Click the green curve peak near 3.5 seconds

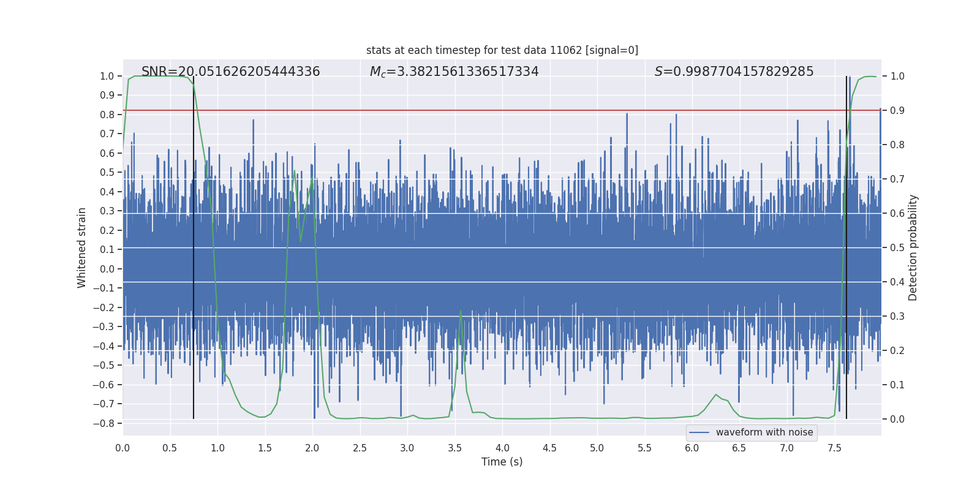(x=461, y=311)
